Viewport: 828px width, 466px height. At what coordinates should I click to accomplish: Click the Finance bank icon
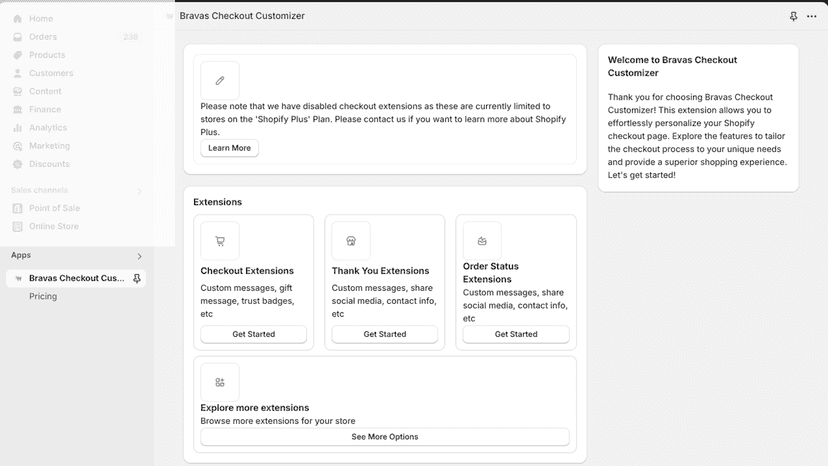17,109
